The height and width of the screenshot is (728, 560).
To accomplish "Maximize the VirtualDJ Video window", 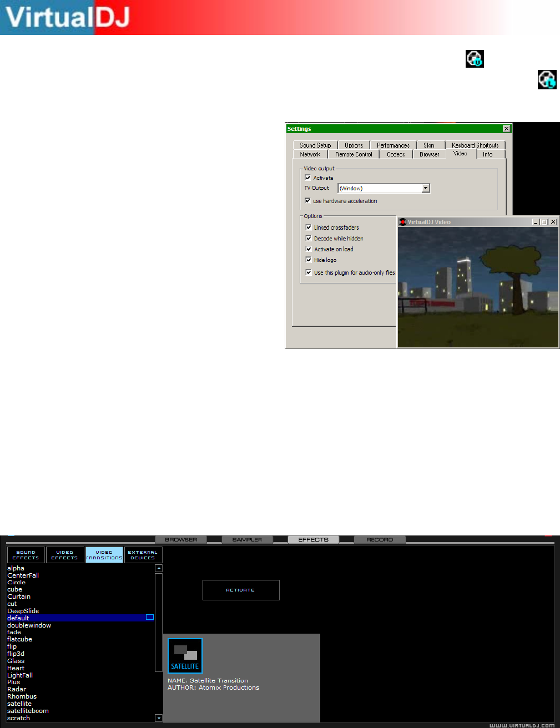I will click(544, 222).
